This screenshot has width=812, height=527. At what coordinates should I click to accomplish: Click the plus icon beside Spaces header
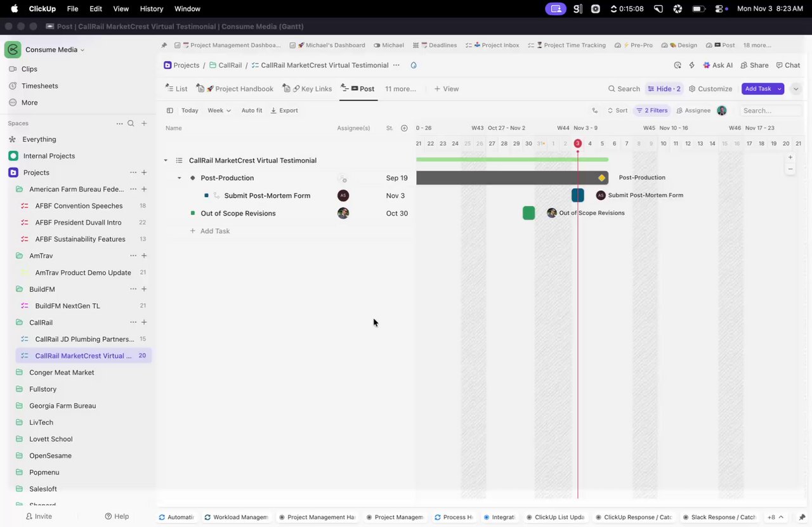pos(144,124)
